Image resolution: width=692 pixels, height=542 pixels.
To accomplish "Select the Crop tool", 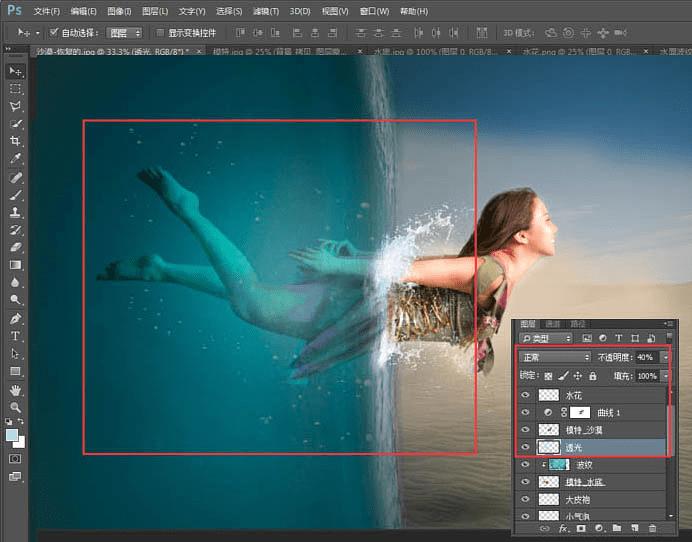I will point(16,141).
